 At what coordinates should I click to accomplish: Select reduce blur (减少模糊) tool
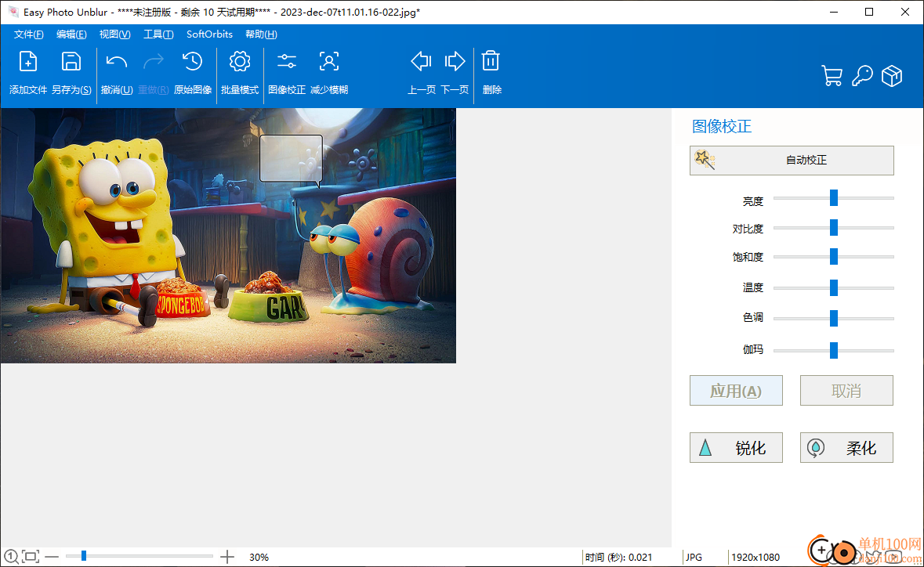pyautogui.click(x=329, y=62)
